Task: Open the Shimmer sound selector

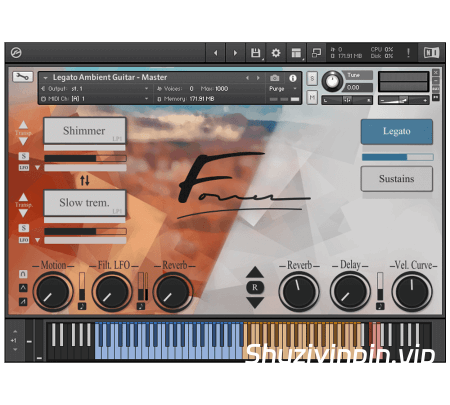Action: click(x=85, y=131)
